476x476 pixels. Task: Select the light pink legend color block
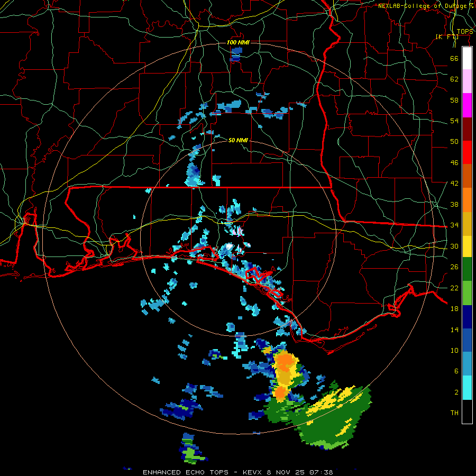tap(467, 81)
